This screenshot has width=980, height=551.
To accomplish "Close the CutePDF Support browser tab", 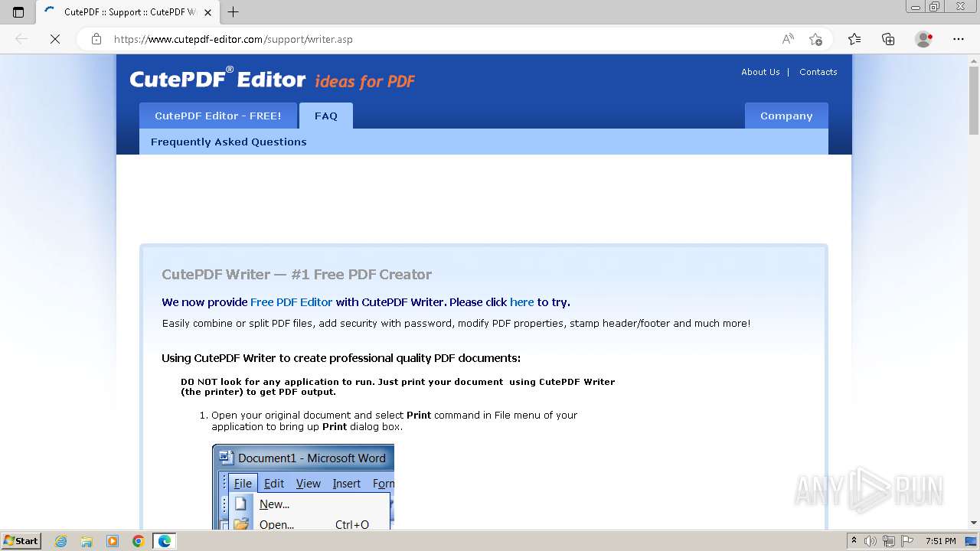I will click(207, 12).
